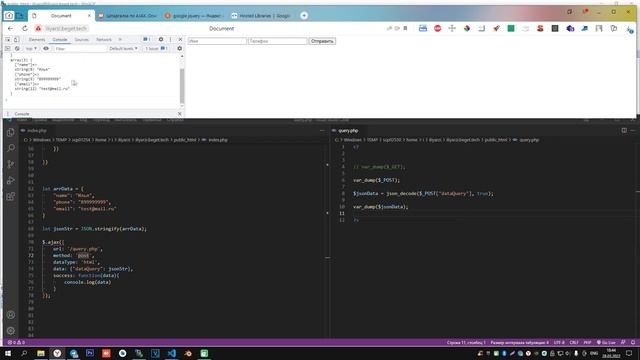Click the name input field on the page
This screenshot has height=360, width=640.
[x=217, y=41]
